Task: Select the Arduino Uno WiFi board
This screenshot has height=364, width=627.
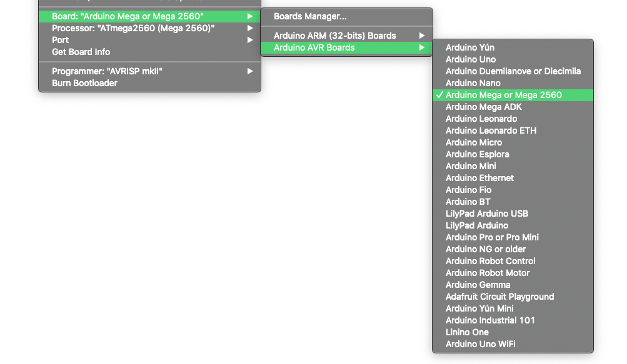Action: click(x=513, y=344)
